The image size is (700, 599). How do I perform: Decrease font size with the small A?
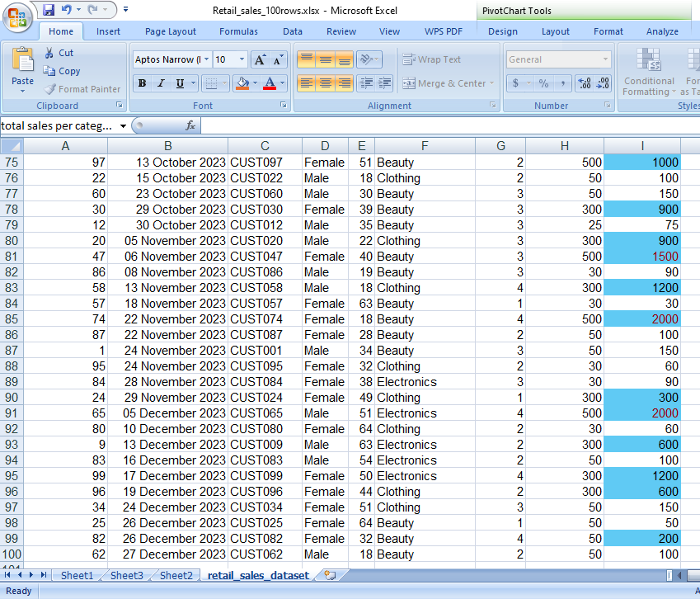[x=277, y=60]
